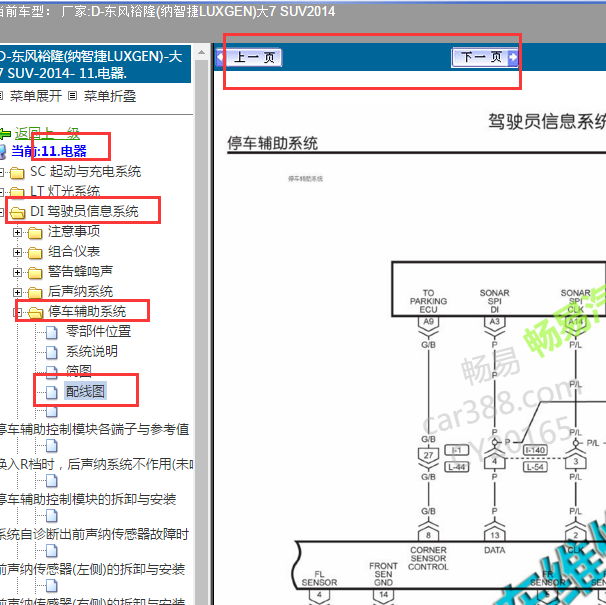Click the 零部件位置 document icon
This screenshot has height=605, width=606.
[x=51, y=332]
